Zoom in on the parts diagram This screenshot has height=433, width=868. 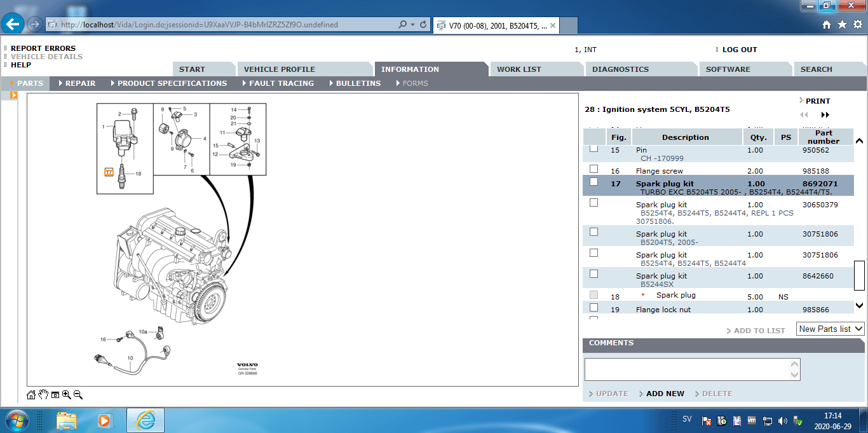pos(67,395)
